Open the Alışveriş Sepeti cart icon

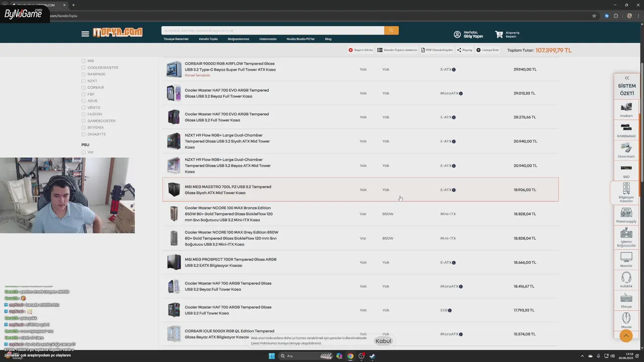(x=499, y=34)
